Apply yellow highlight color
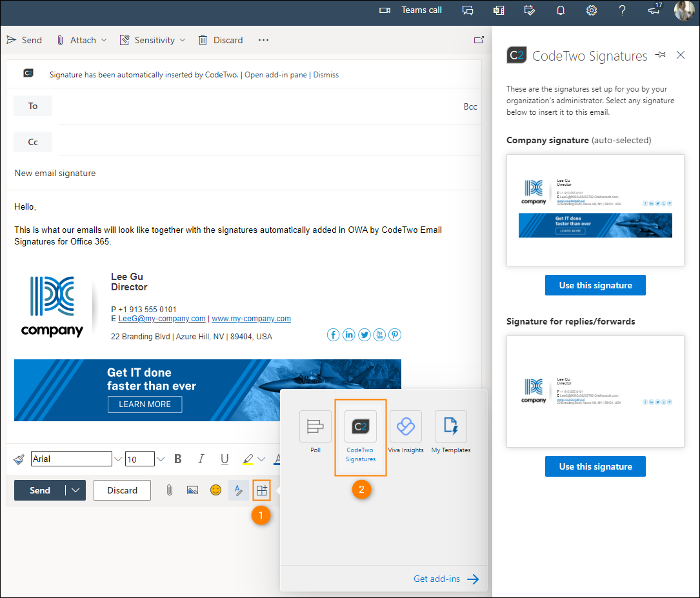The width and height of the screenshot is (700, 598). coord(248,459)
